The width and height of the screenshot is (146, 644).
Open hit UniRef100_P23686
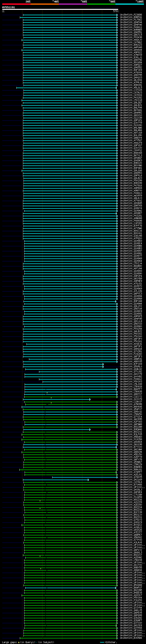(131, 15)
